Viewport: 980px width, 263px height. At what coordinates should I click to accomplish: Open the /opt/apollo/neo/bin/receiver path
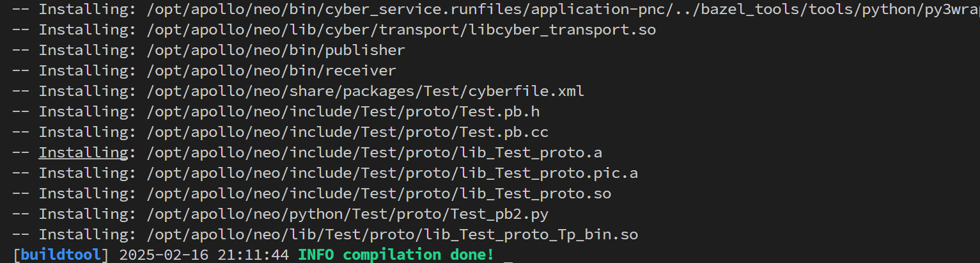click(x=272, y=70)
